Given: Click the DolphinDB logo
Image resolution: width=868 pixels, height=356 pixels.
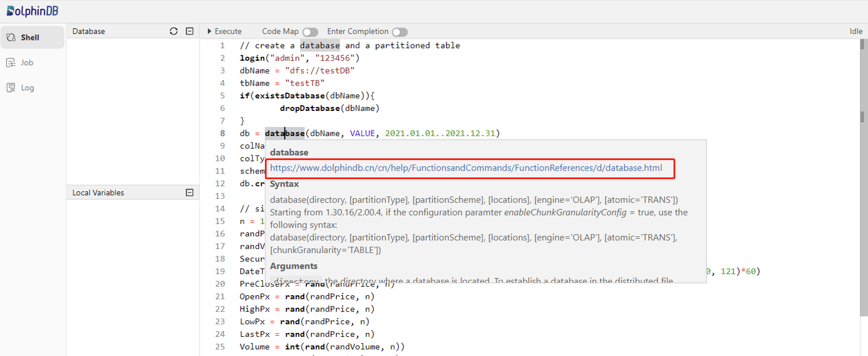Looking at the screenshot, I should (32, 11).
